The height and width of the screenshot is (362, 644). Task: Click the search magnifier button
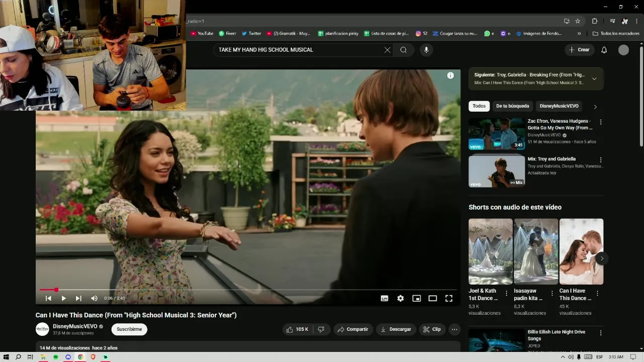404,50
